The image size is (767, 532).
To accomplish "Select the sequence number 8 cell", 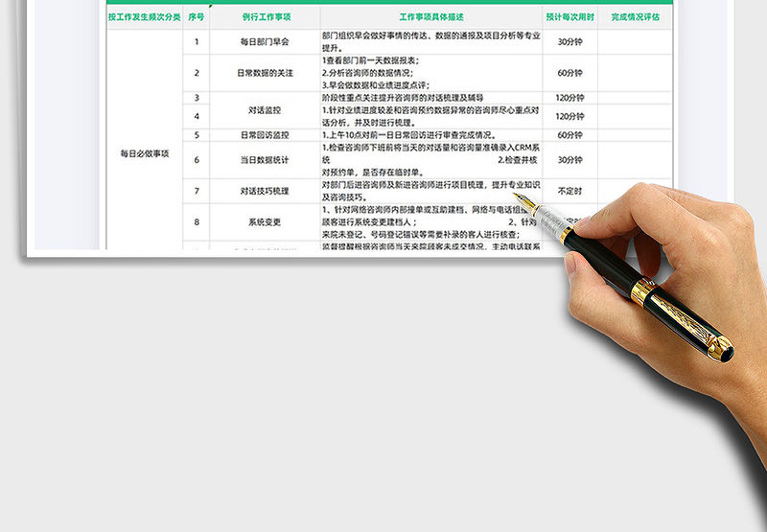I will point(197,222).
